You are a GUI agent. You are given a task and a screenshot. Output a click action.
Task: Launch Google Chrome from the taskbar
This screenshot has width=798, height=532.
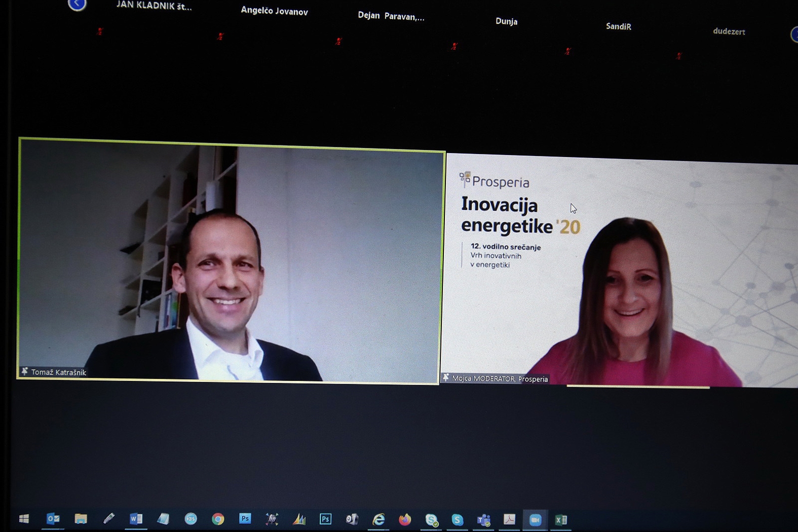click(218, 519)
